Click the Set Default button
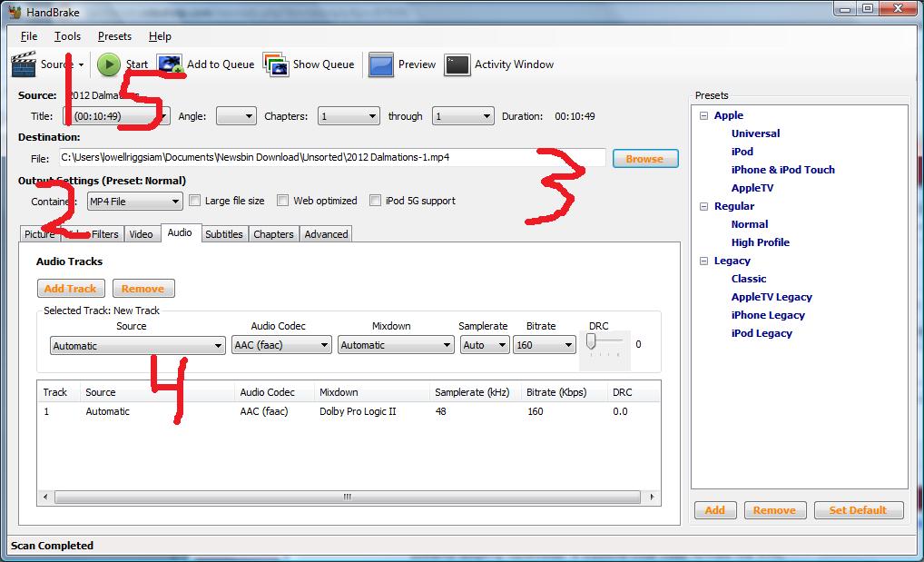This screenshot has width=924, height=562. point(858,510)
